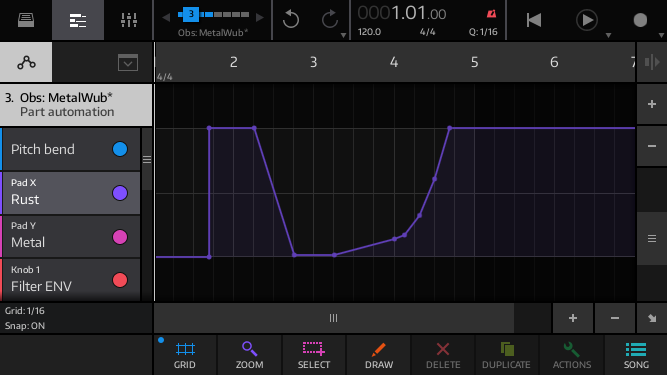Activate the SELECT tool

pyautogui.click(x=314, y=355)
